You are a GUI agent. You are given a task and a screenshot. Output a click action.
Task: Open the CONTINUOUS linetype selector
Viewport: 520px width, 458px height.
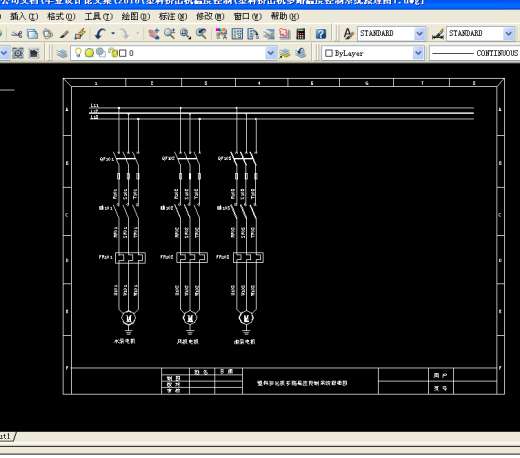click(x=475, y=53)
